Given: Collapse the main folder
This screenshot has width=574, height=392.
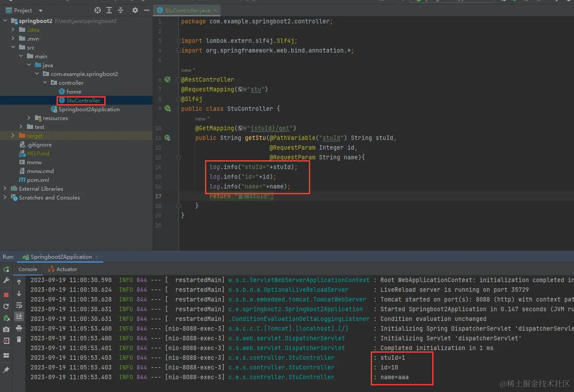Looking at the screenshot, I should [x=21, y=56].
